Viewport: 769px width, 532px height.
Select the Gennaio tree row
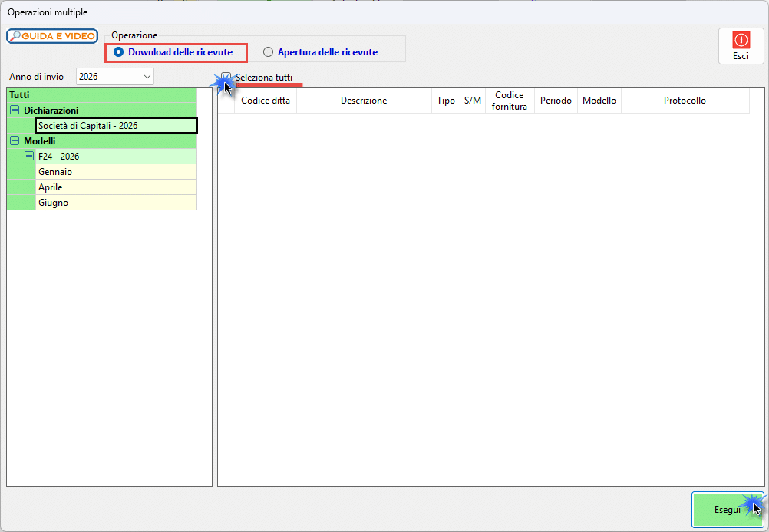coord(116,172)
